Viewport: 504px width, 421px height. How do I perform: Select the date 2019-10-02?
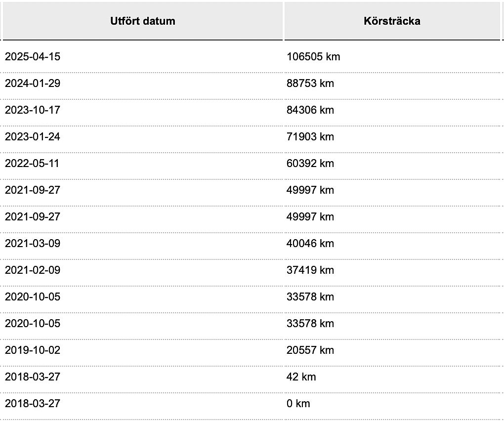[x=33, y=350]
